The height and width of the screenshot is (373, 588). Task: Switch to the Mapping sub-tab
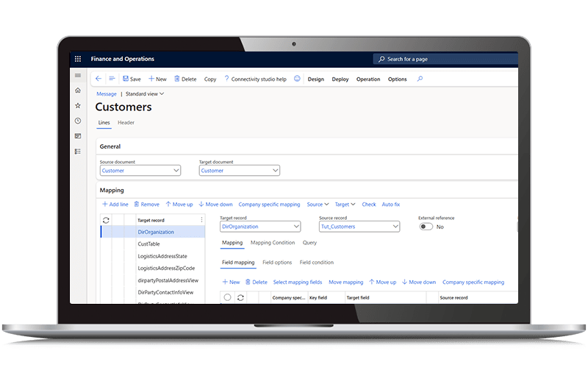[x=232, y=243]
